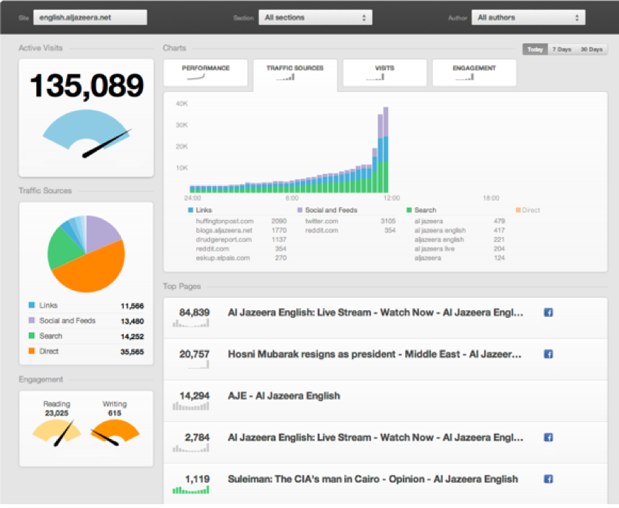Viewport: 619px width, 508px height.
Task: Select the Traffic Sources chart tab
Action: [x=295, y=73]
